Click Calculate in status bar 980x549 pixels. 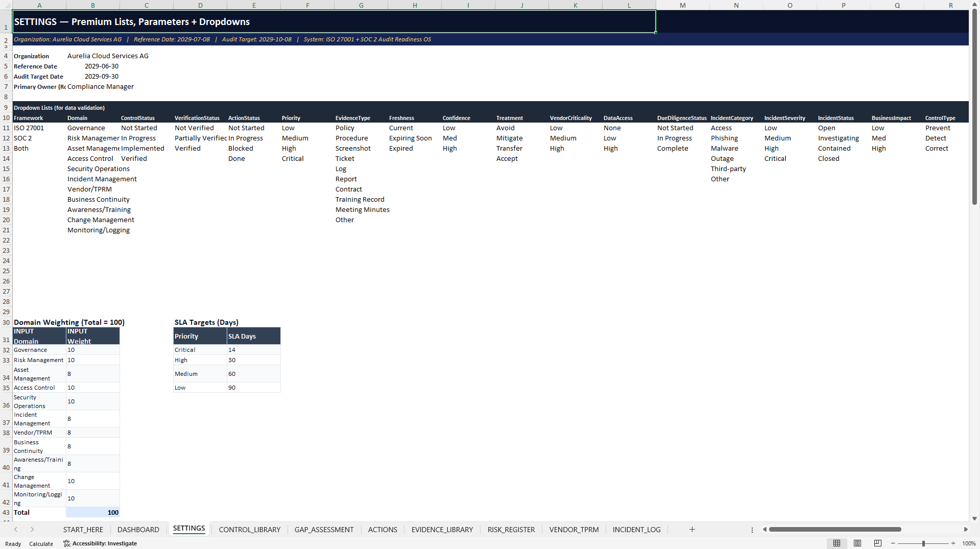(41, 544)
